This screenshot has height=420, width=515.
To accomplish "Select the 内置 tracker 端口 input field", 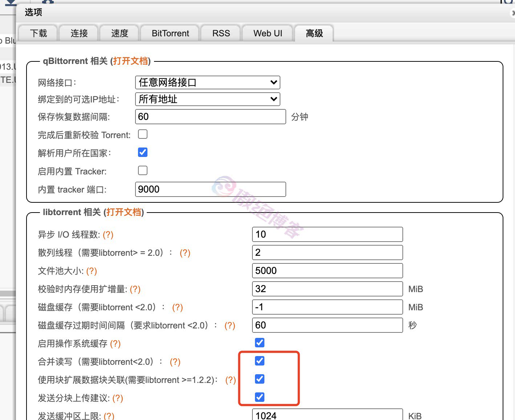I will tap(210, 189).
